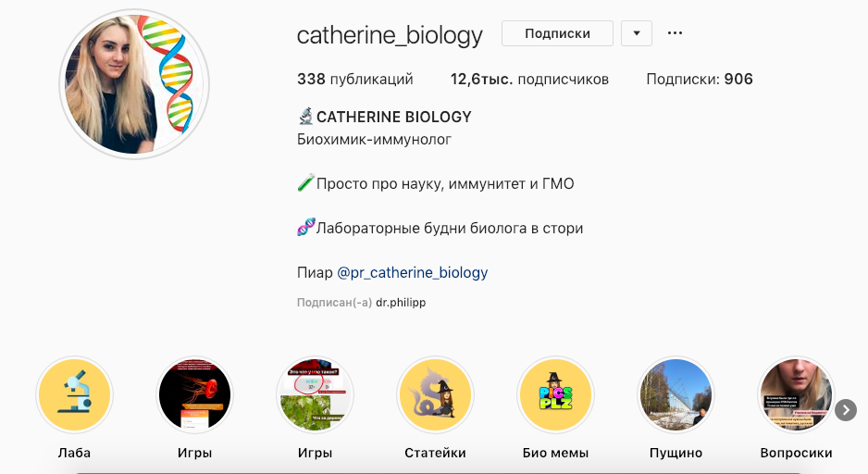The height and width of the screenshot is (474, 868).
Task: View the profile picture with the DNA helix
Action: click(x=134, y=84)
